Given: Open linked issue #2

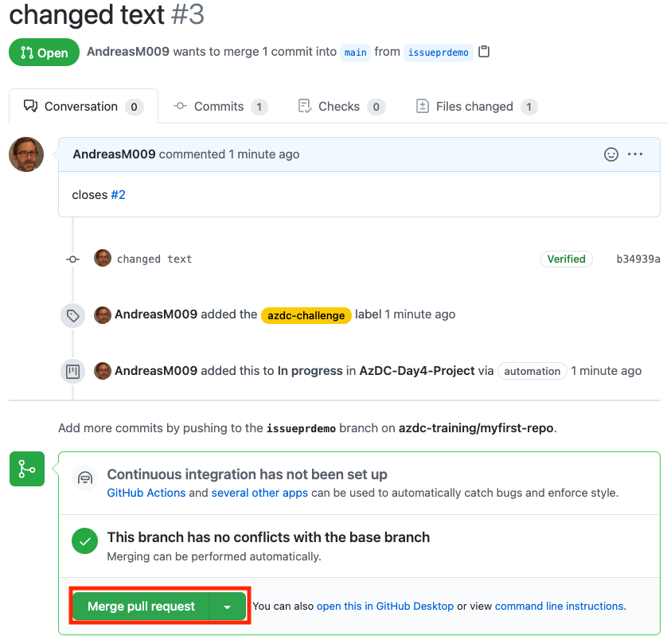Looking at the screenshot, I should (x=118, y=193).
